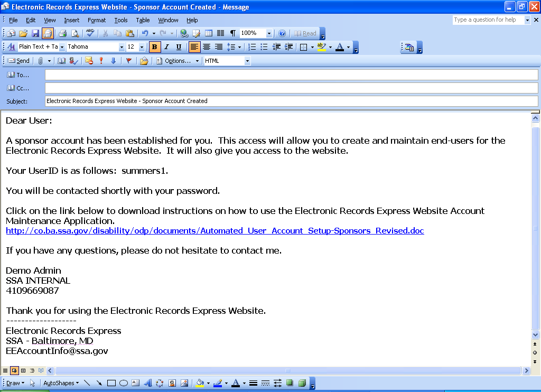Select the Arrow drawing tool
The image size is (541, 392).
point(99,383)
